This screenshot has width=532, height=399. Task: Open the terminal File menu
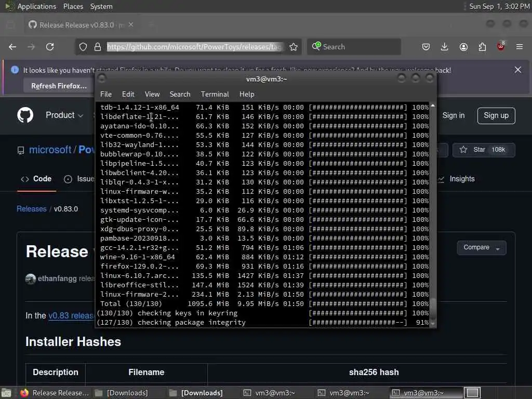pyautogui.click(x=106, y=94)
